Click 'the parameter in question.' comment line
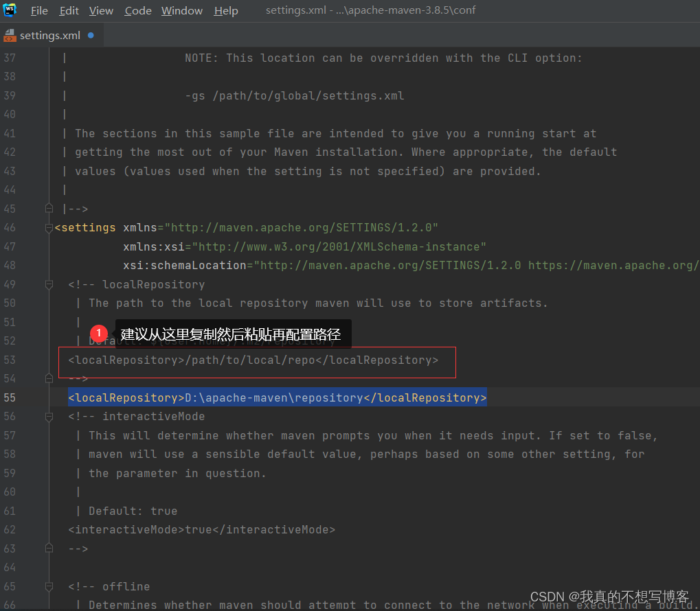 177,474
